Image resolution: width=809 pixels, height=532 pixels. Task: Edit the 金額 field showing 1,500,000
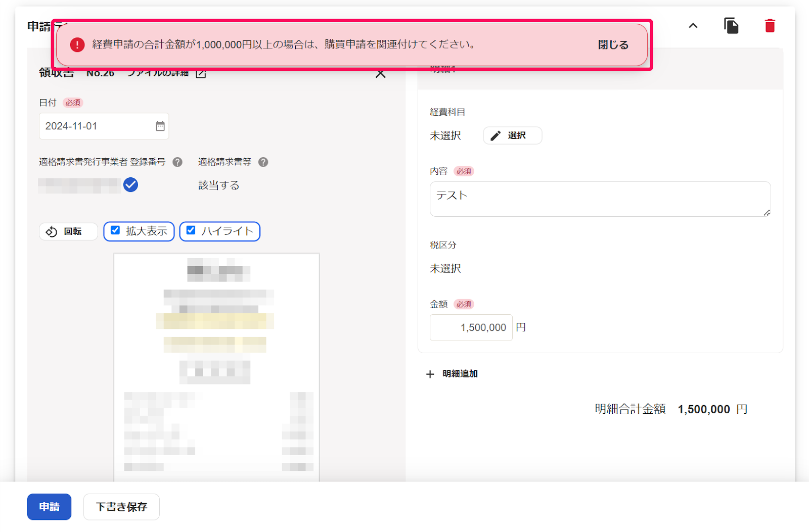pos(471,327)
